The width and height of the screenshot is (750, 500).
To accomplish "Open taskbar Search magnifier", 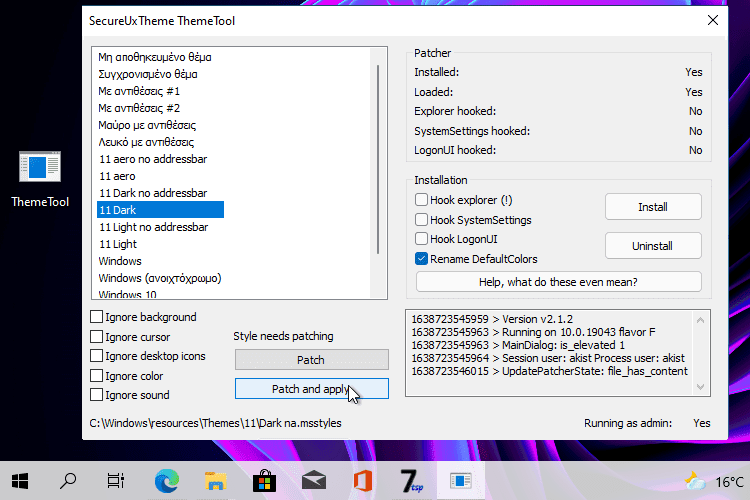I will click(68, 481).
